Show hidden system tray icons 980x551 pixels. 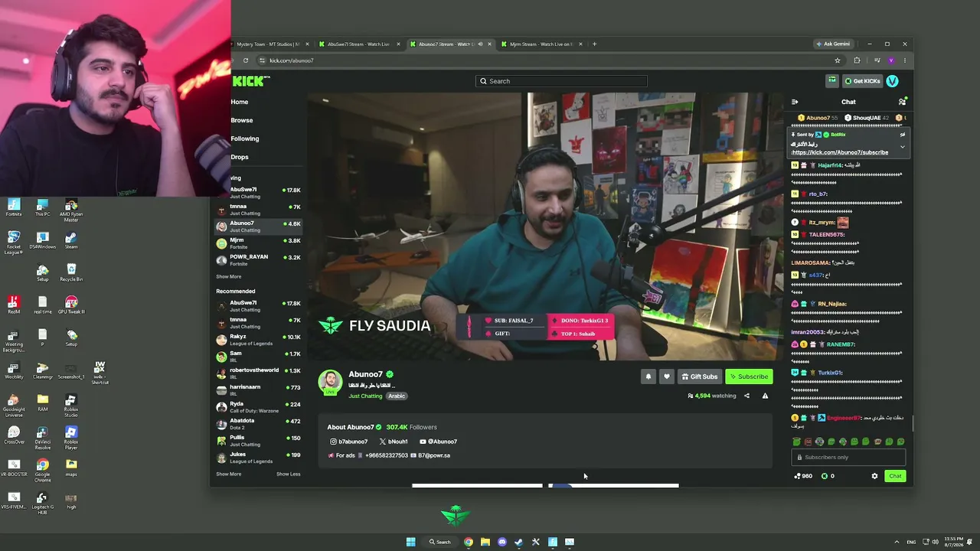tap(897, 542)
